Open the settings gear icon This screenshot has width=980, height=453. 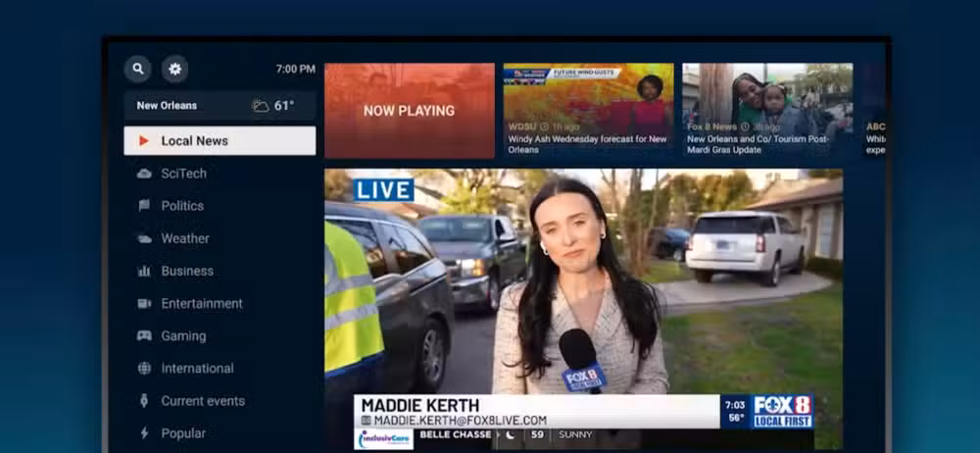[175, 69]
